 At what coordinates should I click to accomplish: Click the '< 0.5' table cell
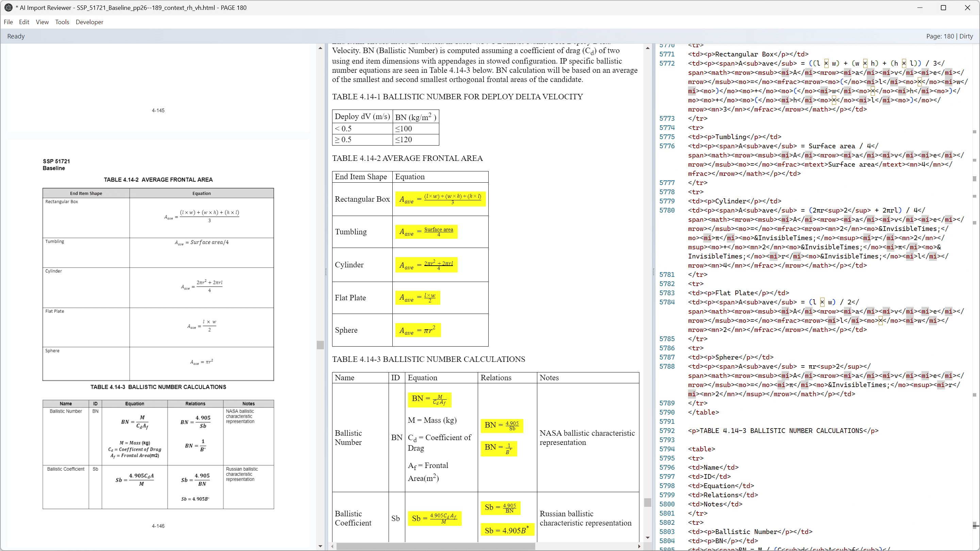362,129
